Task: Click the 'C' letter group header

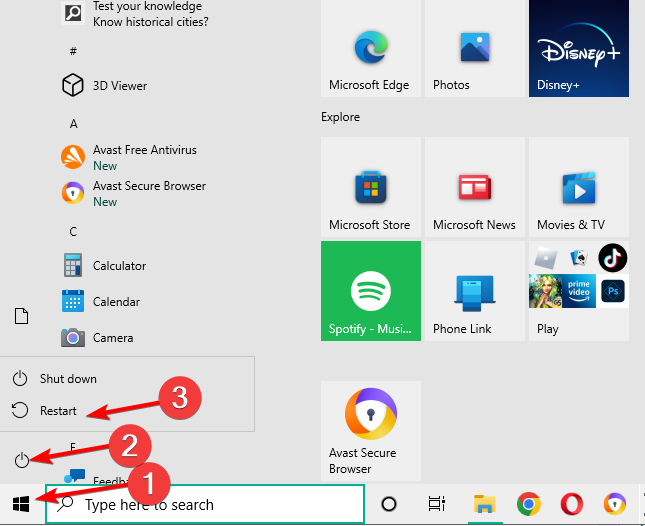Action: coord(73,232)
